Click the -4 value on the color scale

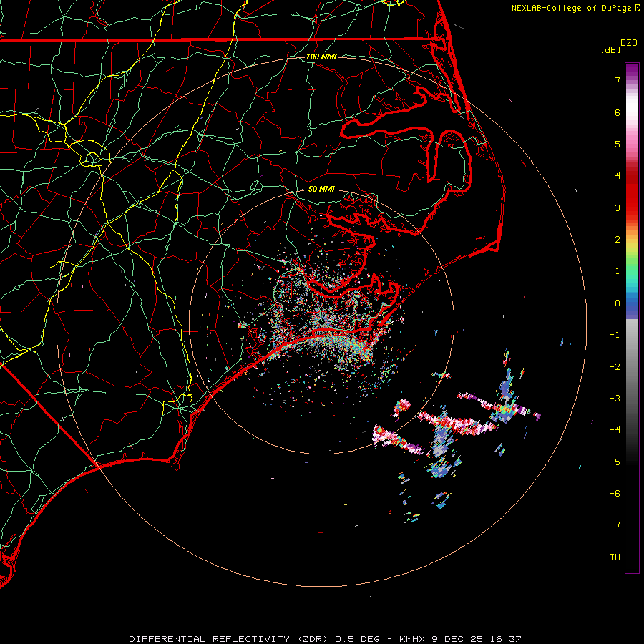coord(615,430)
